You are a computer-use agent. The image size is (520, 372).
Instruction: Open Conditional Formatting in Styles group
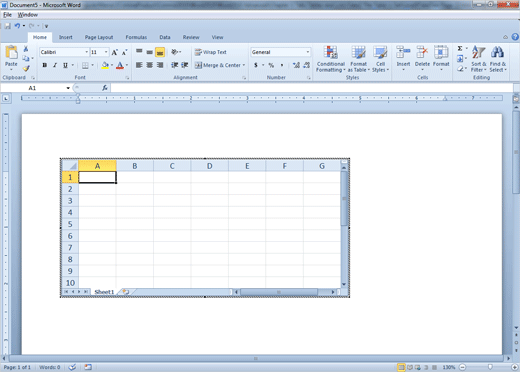[x=330, y=59]
